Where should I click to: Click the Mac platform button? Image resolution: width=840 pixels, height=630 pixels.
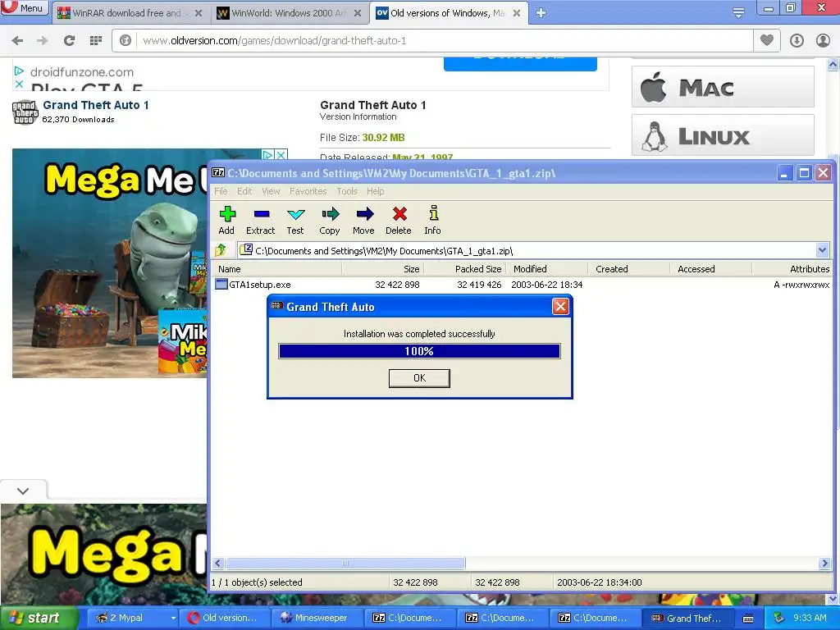click(x=723, y=87)
